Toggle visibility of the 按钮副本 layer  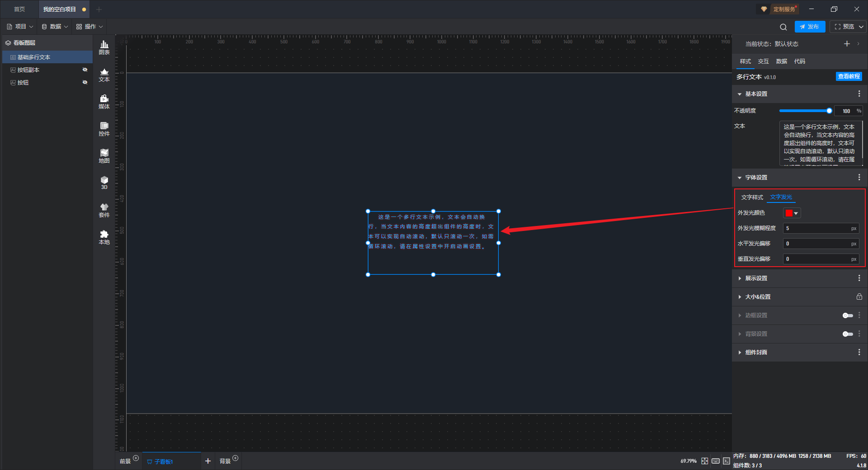[85, 70]
